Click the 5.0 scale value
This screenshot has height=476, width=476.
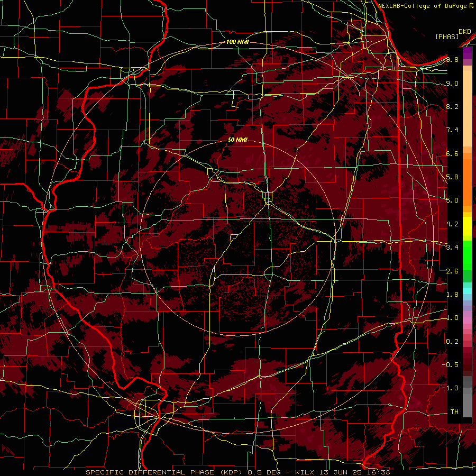click(452, 200)
